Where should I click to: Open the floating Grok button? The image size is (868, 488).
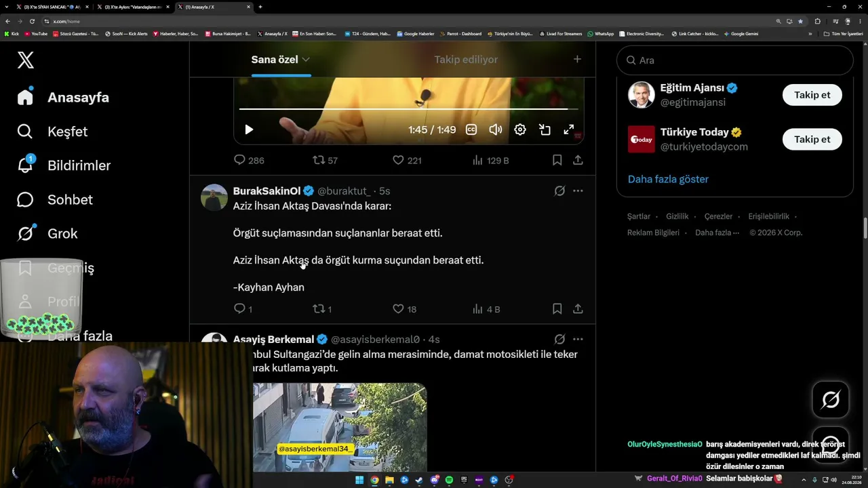pos(831,400)
